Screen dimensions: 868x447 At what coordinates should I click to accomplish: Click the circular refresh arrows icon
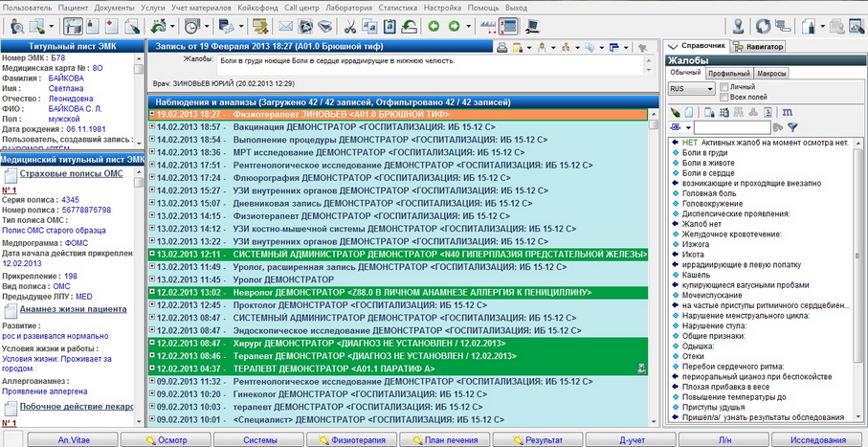[764, 26]
